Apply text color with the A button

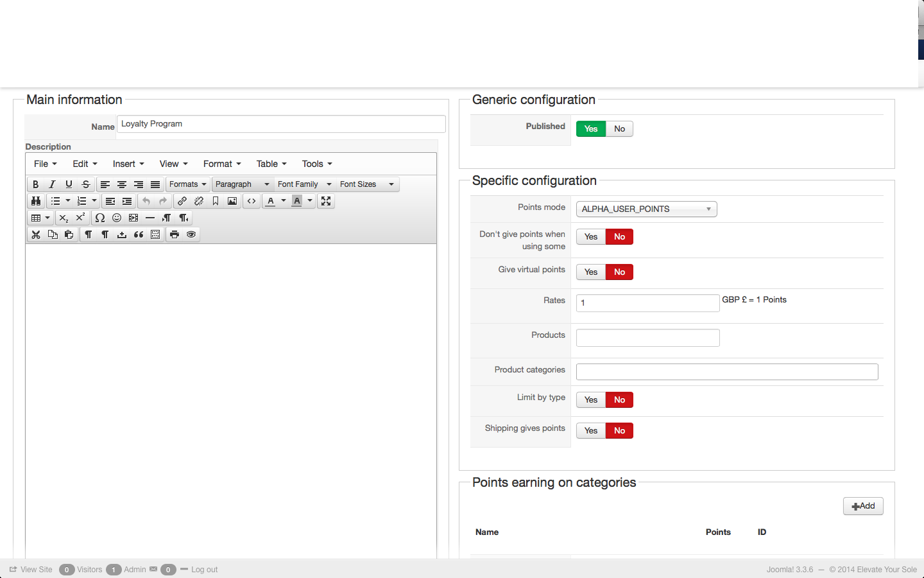271,201
